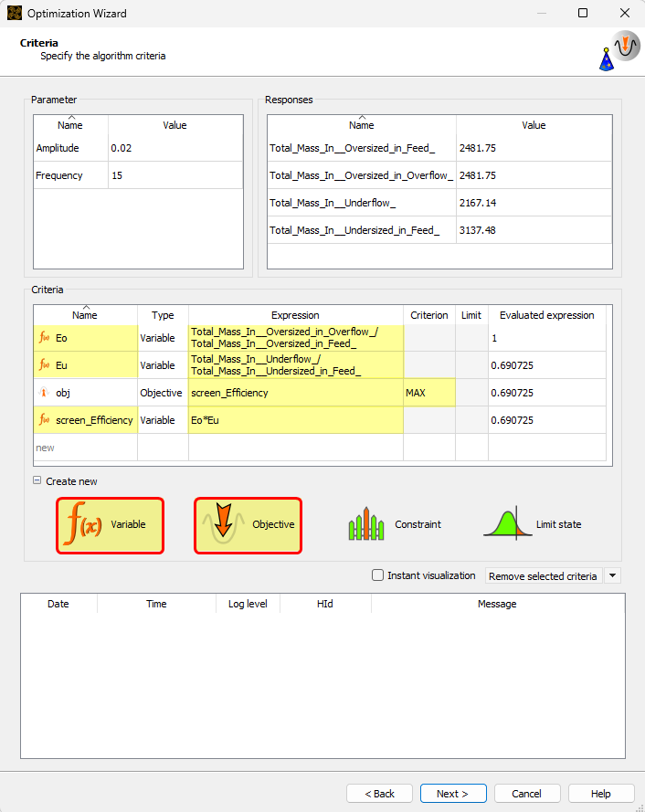Image resolution: width=645 pixels, height=812 pixels.
Task: Select Total_Mass_In__Oversized_in_Feed_ response
Action: click(x=362, y=148)
